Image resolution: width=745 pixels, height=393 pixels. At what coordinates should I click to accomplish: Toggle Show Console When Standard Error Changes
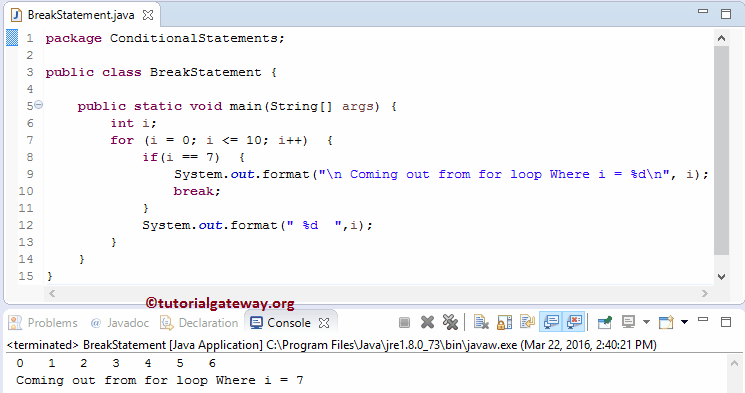[x=574, y=323]
